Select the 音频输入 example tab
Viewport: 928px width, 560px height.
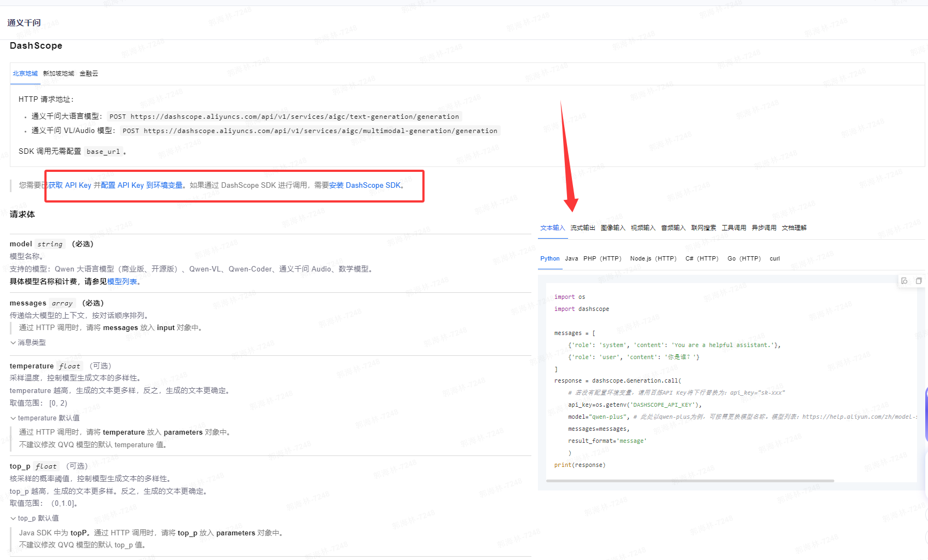pyautogui.click(x=673, y=228)
